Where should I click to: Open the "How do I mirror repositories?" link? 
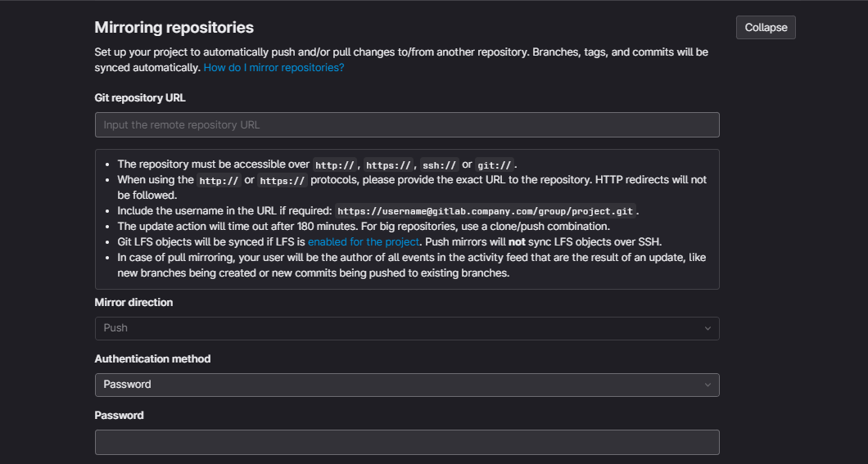point(274,68)
